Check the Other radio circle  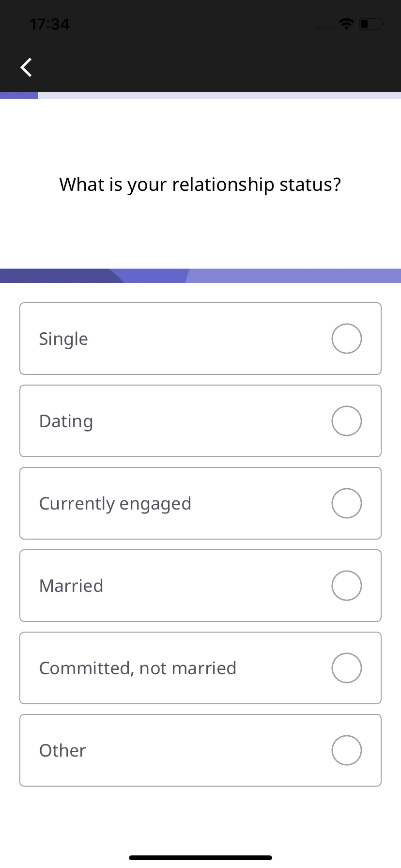(x=347, y=750)
